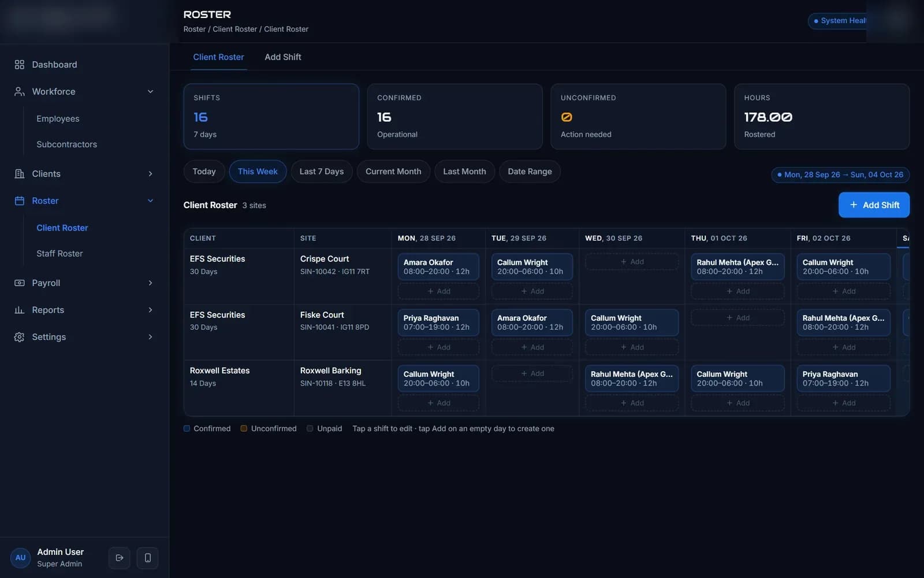Click the Settings gear icon
Screen dimensions: 924x578
(x=20, y=337)
